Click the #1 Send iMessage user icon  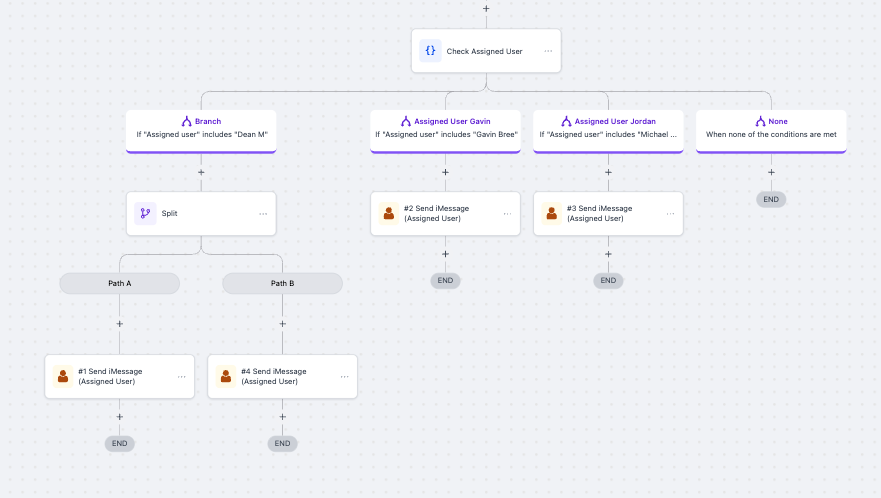pyautogui.click(x=63, y=376)
